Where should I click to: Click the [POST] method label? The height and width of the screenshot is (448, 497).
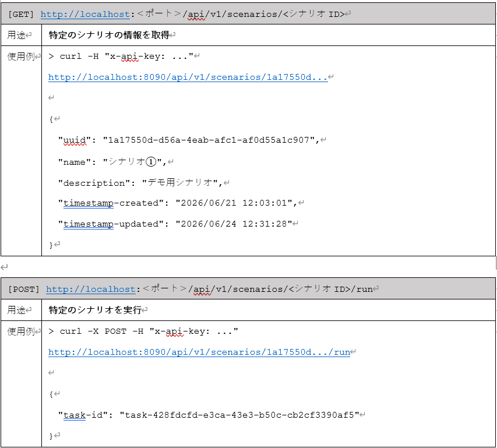[x=23, y=290]
